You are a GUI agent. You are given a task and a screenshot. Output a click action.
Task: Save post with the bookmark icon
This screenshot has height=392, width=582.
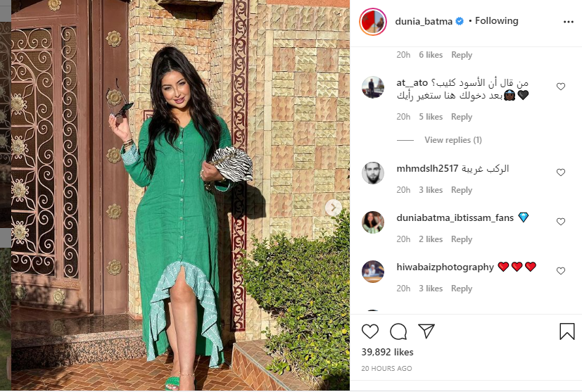[567, 331]
